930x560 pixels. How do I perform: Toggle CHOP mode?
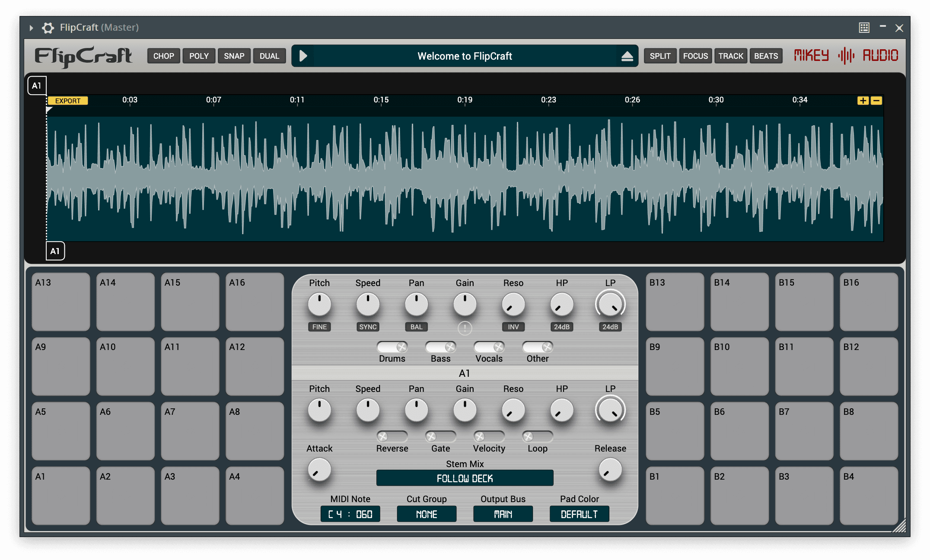[164, 56]
